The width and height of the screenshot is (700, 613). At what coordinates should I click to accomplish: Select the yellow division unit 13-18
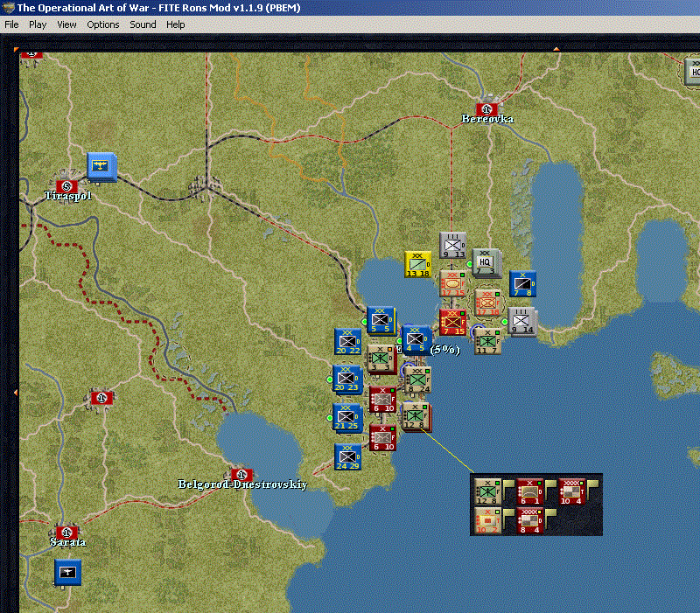click(x=418, y=264)
